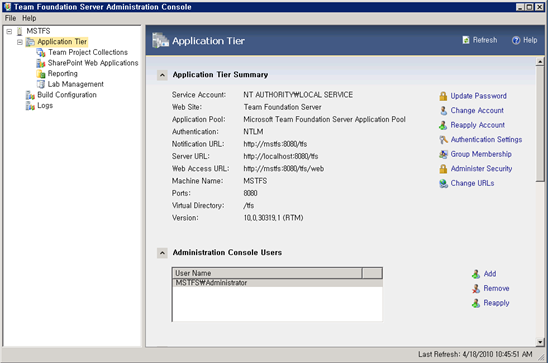This screenshot has width=548, height=363.
Task: Click the Lab Management node icon
Action: point(41,84)
